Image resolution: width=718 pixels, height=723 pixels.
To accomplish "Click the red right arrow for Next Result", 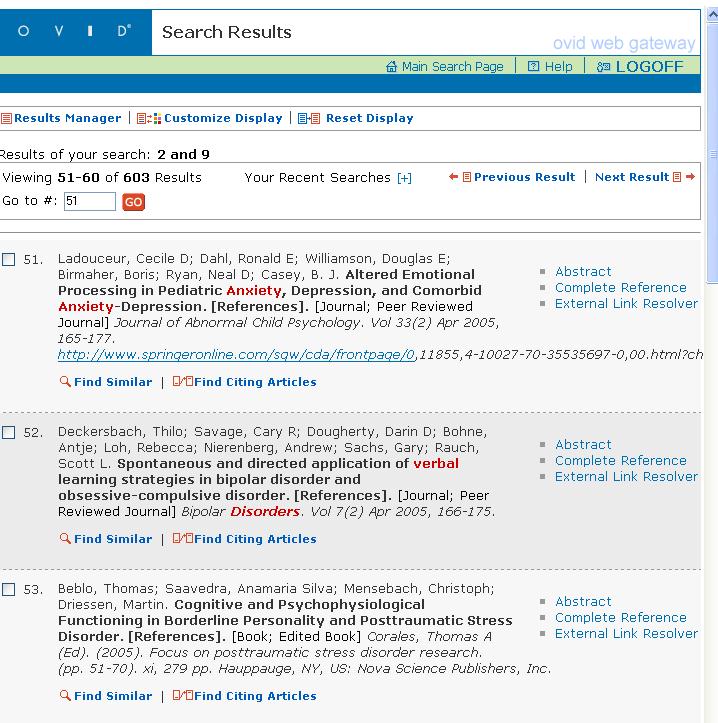I will coord(690,177).
